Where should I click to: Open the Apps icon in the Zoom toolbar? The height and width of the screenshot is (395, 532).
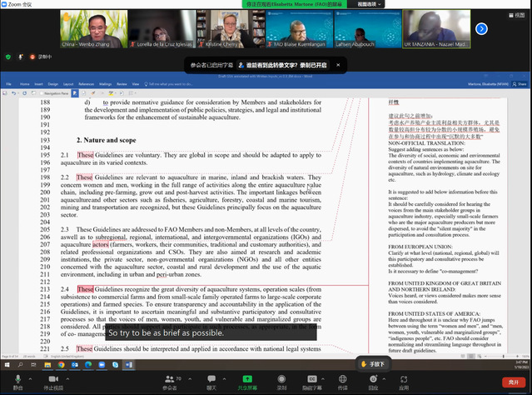click(x=403, y=377)
